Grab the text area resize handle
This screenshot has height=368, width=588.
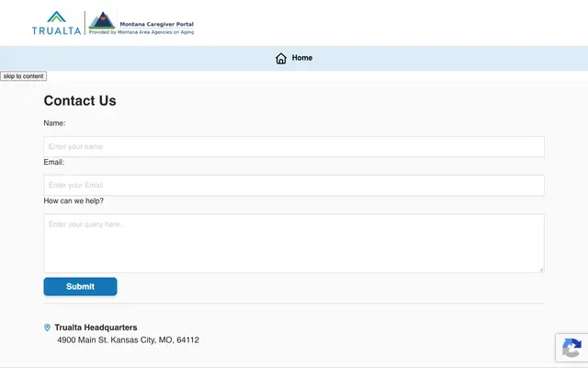(x=541, y=270)
